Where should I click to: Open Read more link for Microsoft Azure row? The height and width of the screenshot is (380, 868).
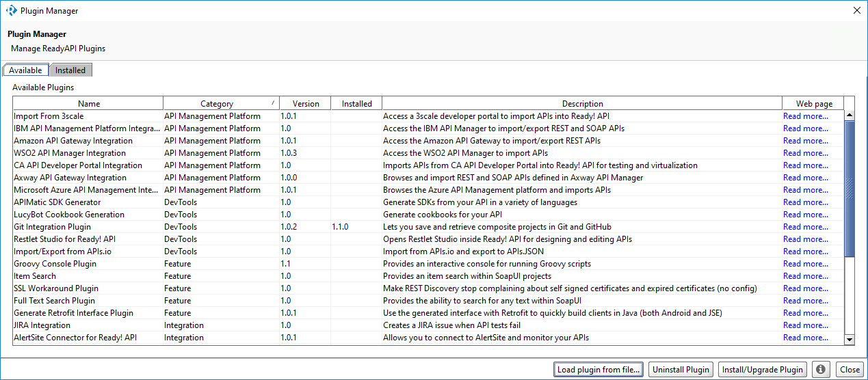805,190
